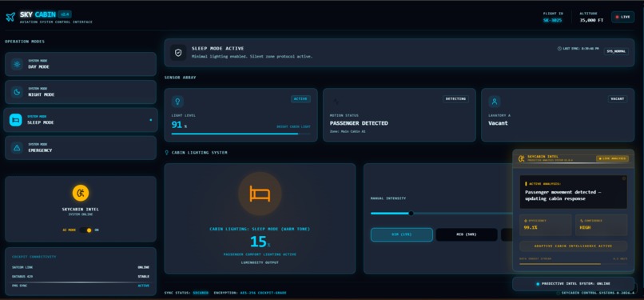The width and height of the screenshot is (644, 300).
Task: Click Adaptive Cabin Intelligence Active button
Action: [574, 246]
